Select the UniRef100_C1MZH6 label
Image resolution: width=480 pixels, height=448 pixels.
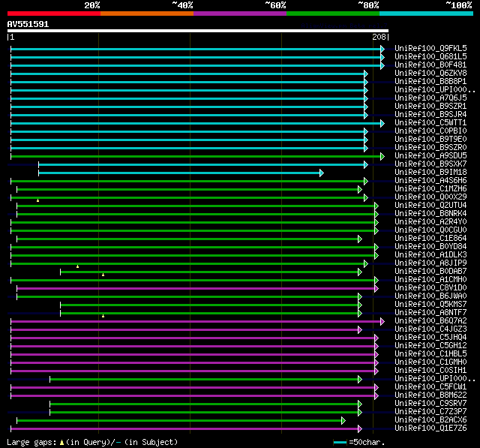(x=430, y=188)
